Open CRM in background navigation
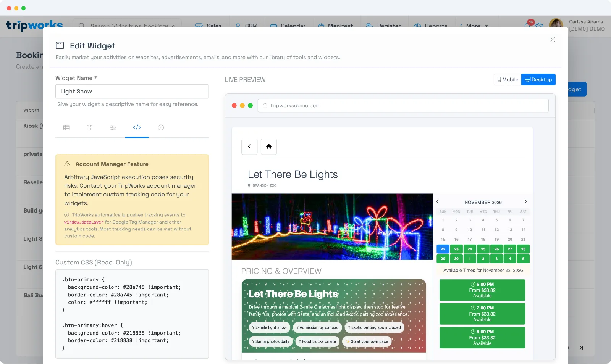Screen dimensions: 611x364 (x=246, y=26)
